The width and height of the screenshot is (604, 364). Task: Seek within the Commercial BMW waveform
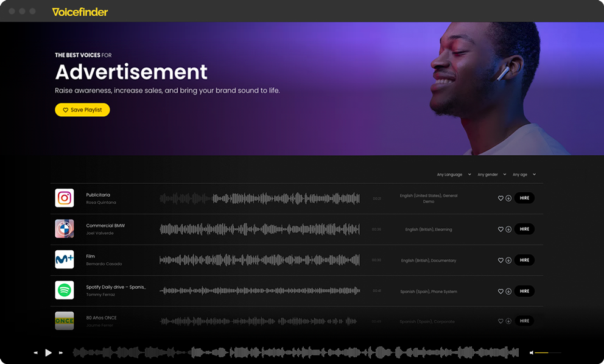click(x=259, y=229)
